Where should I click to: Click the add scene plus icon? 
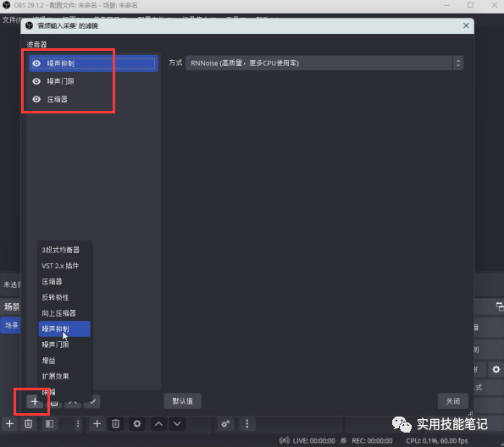click(9, 423)
